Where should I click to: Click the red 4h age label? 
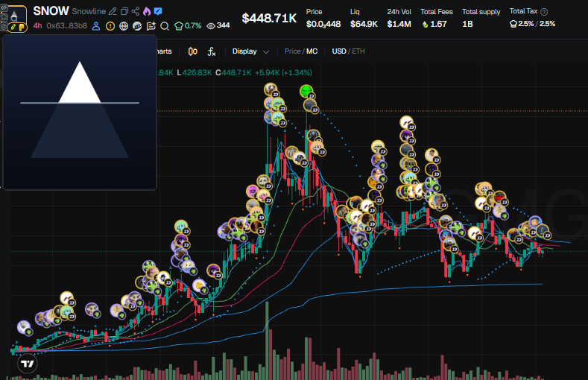[x=37, y=26]
